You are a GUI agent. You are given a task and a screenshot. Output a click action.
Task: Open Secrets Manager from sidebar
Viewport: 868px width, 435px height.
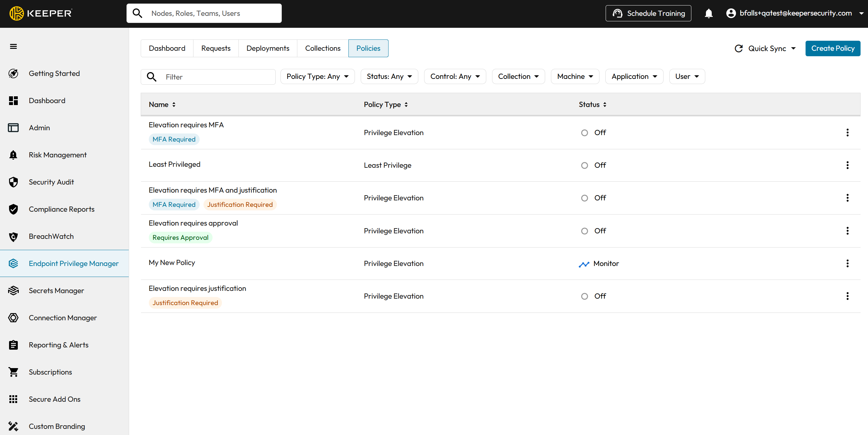coord(56,291)
